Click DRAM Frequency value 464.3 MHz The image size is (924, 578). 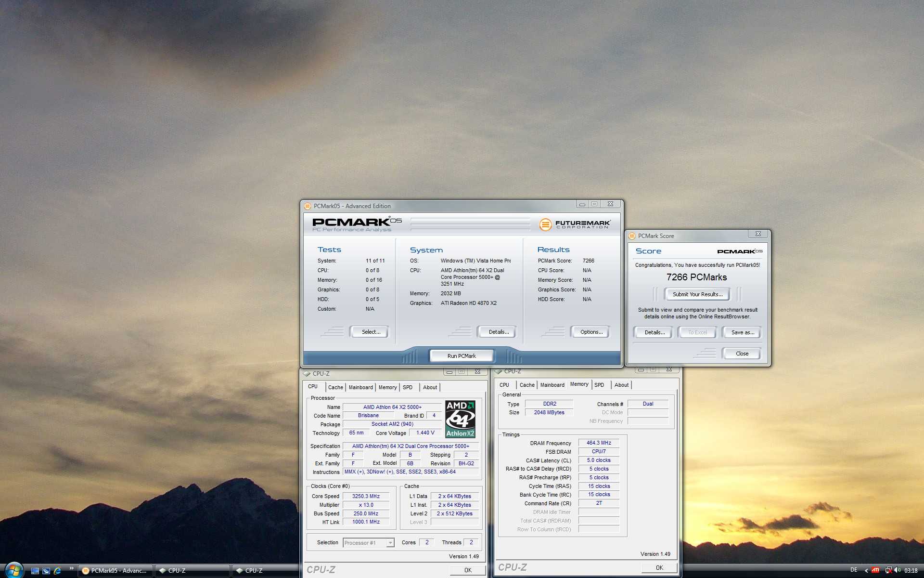point(599,443)
